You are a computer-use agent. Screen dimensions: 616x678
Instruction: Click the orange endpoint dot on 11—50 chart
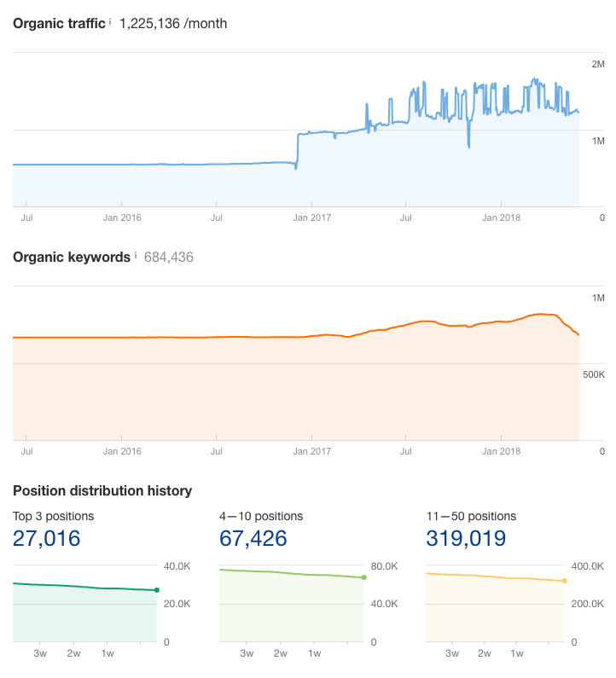pyautogui.click(x=565, y=581)
